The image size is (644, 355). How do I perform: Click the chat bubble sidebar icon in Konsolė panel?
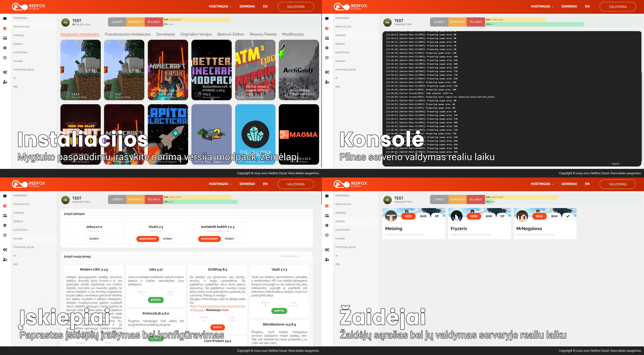(327, 19)
